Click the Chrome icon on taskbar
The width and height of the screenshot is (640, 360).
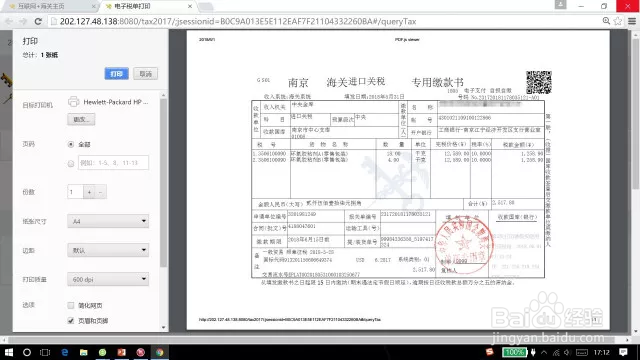[x=160, y=352]
